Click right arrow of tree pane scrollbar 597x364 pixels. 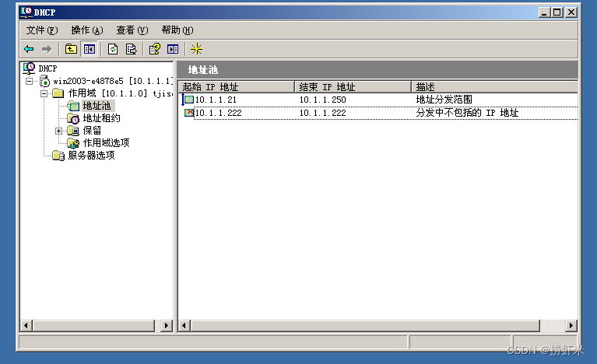pyautogui.click(x=167, y=326)
